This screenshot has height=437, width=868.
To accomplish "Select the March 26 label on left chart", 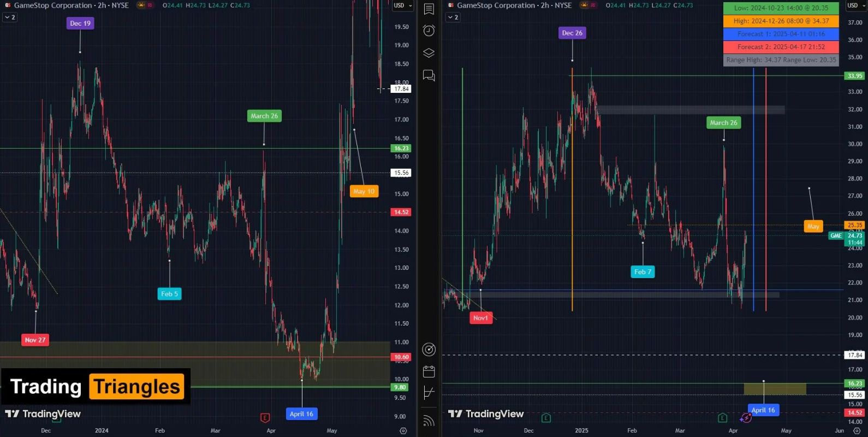I will [264, 116].
